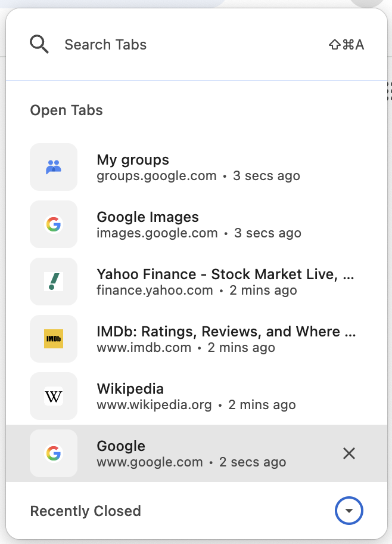Switch to the IMDb Ratings tab

226,332
